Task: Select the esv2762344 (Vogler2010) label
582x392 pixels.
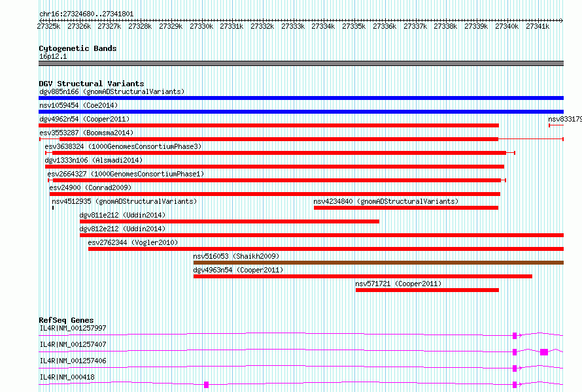Action: pos(133,242)
